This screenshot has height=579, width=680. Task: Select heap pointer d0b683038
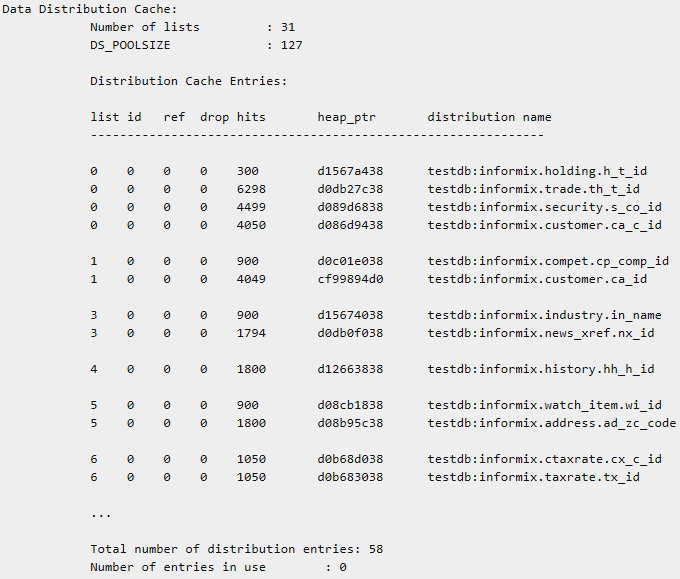tap(350, 477)
